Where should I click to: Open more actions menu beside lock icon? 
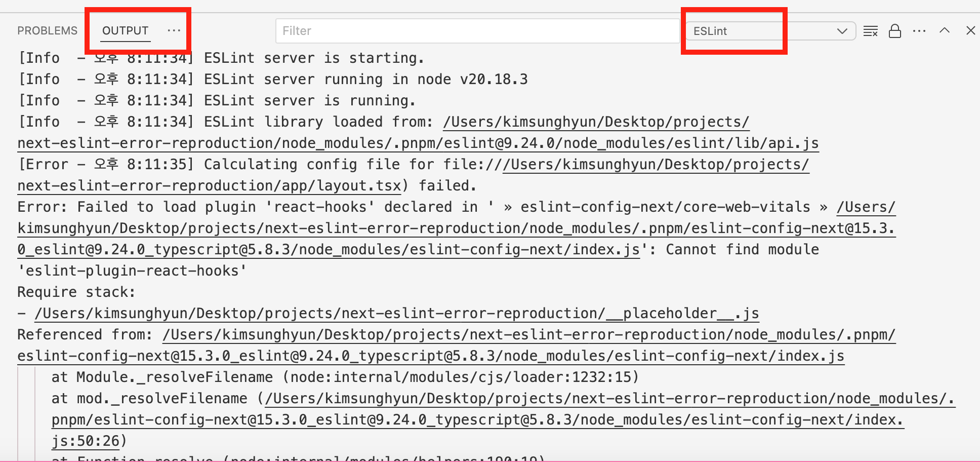(x=919, y=31)
